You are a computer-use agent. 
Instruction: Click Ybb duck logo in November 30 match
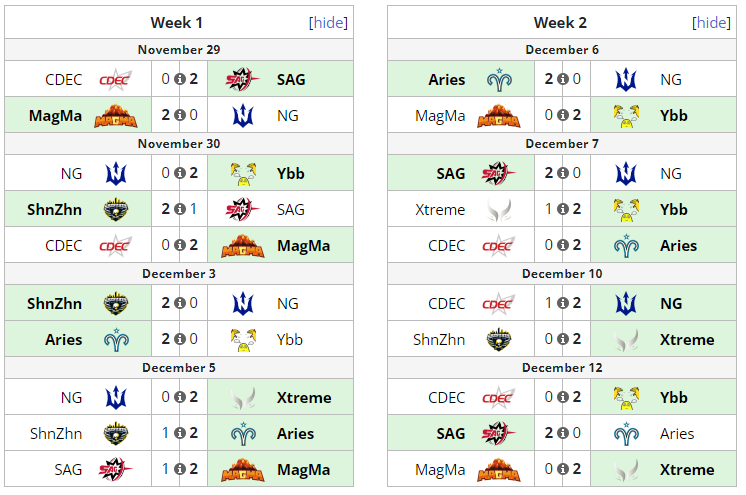[243, 174]
